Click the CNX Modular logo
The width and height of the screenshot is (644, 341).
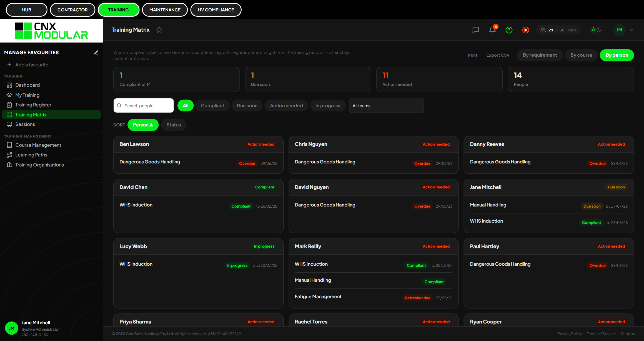(51, 31)
